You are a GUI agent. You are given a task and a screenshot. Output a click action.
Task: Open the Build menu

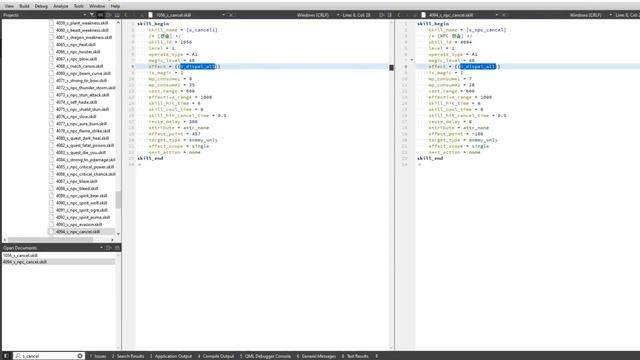click(x=24, y=6)
